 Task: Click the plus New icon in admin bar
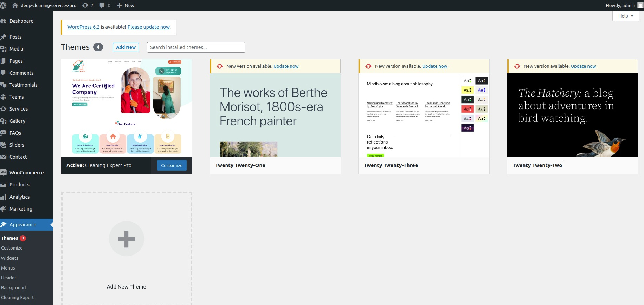click(x=120, y=5)
